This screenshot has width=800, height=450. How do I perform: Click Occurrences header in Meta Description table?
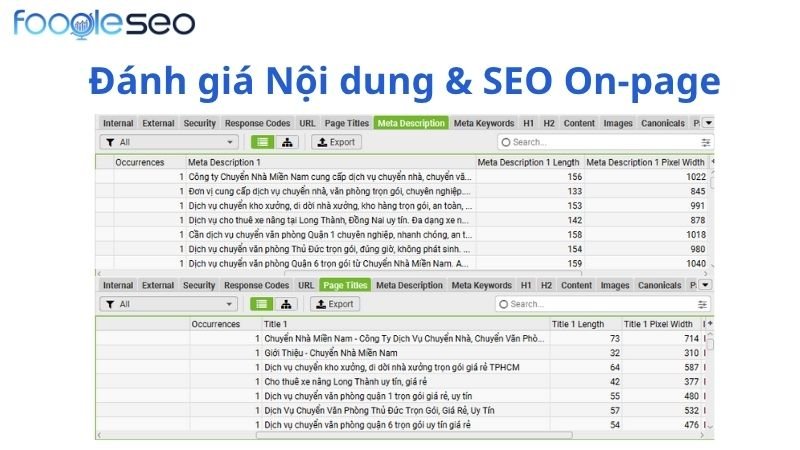coord(149,162)
